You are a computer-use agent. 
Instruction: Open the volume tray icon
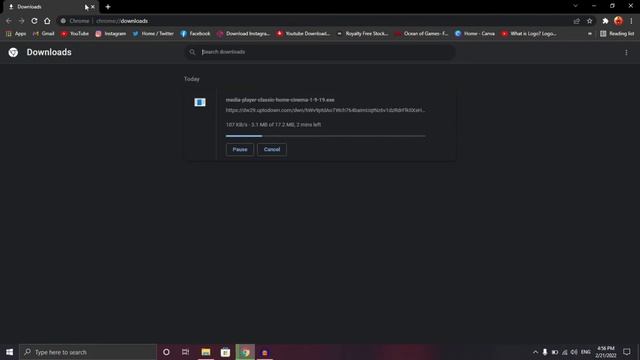pyautogui.click(x=574, y=352)
